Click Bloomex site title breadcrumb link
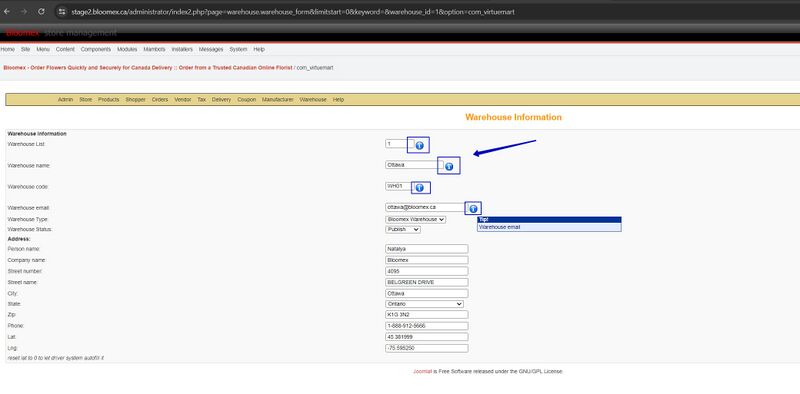The image size is (800, 394). (148, 68)
